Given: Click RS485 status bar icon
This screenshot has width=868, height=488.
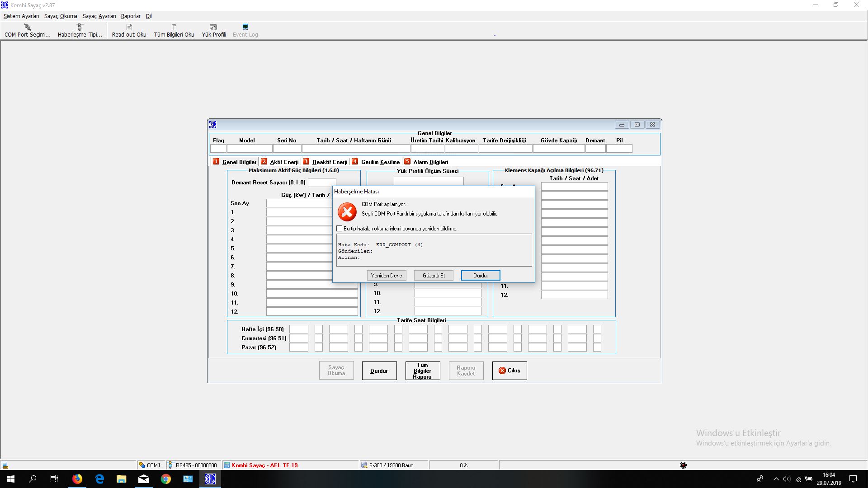Looking at the screenshot, I should pos(170,465).
